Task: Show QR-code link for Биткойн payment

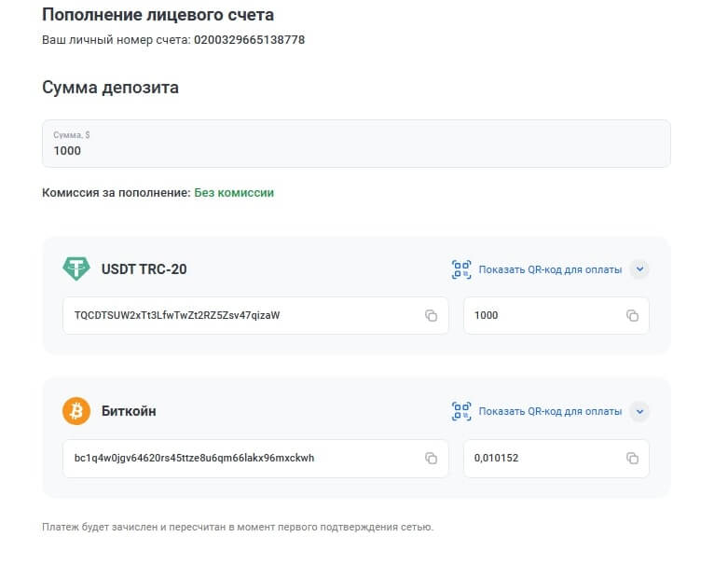Action: click(x=550, y=412)
